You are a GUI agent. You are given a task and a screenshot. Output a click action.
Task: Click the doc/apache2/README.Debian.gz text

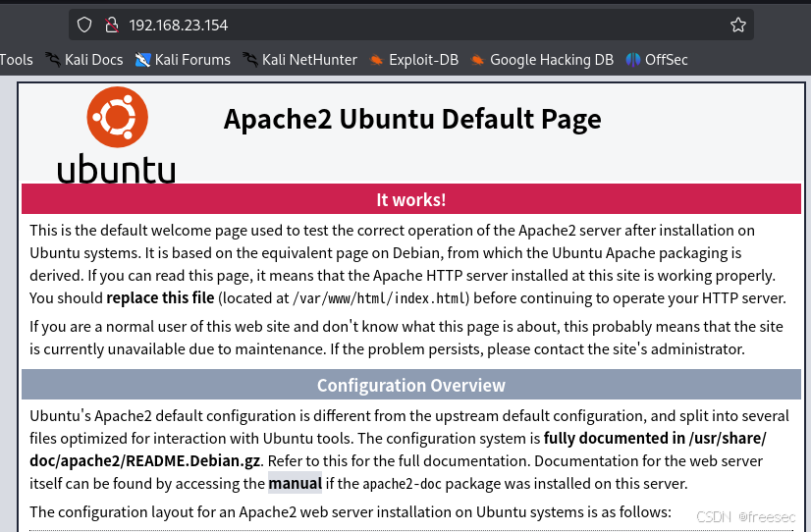(x=146, y=460)
